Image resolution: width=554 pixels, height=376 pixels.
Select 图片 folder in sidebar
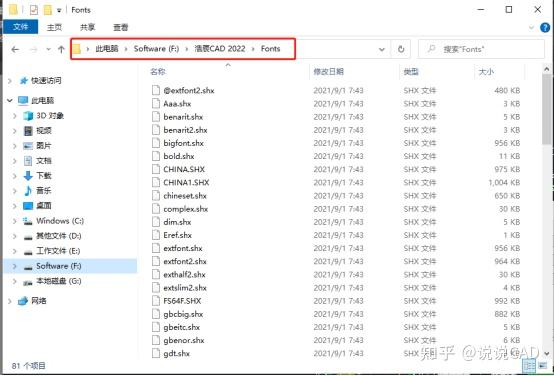[44, 146]
